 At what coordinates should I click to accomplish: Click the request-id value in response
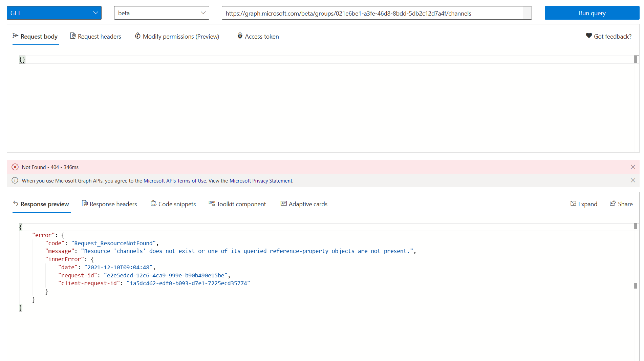pos(166,275)
